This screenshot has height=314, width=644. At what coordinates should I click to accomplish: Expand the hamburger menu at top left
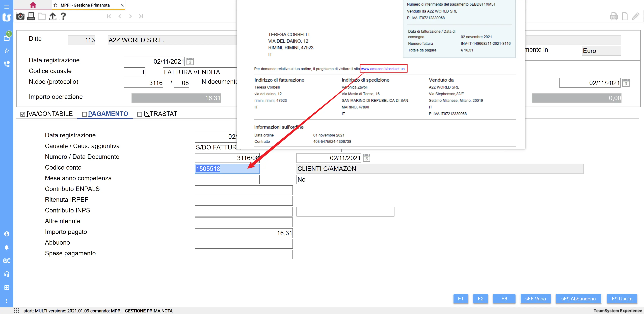pos(7,7)
